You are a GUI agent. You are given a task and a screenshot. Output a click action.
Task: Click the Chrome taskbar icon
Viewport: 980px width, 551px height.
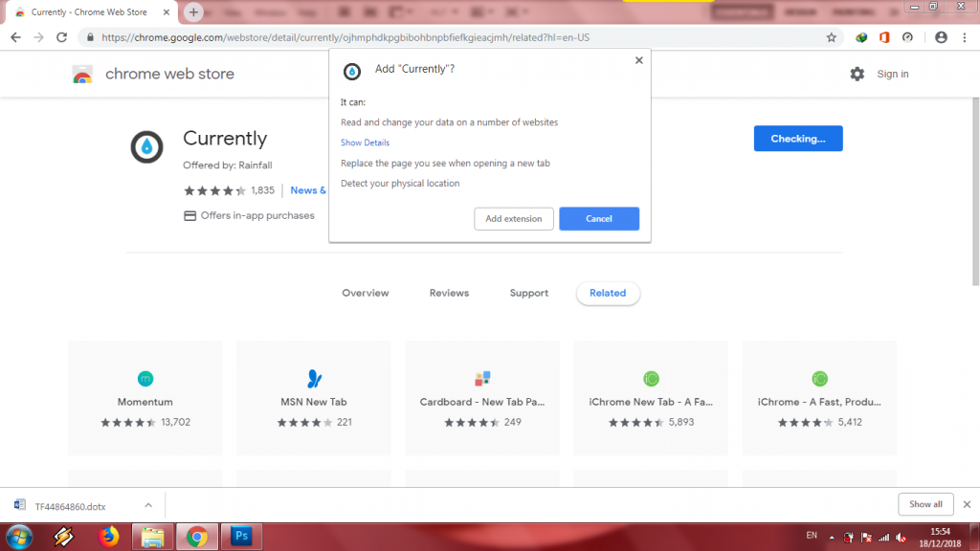(197, 537)
